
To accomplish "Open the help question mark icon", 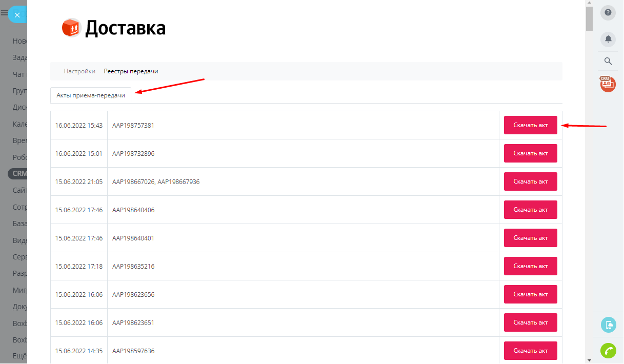I will tap(608, 13).
